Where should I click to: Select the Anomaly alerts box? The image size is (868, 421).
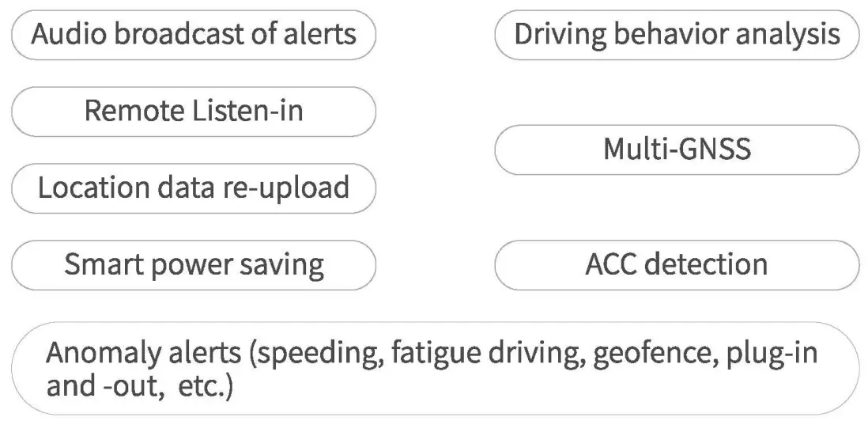pos(435,368)
